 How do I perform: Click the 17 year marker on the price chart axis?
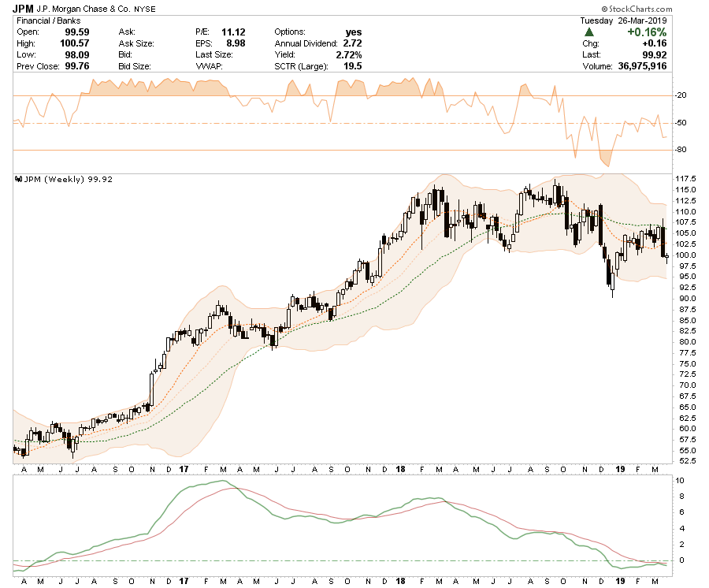pyautogui.click(x=184, y=469)
